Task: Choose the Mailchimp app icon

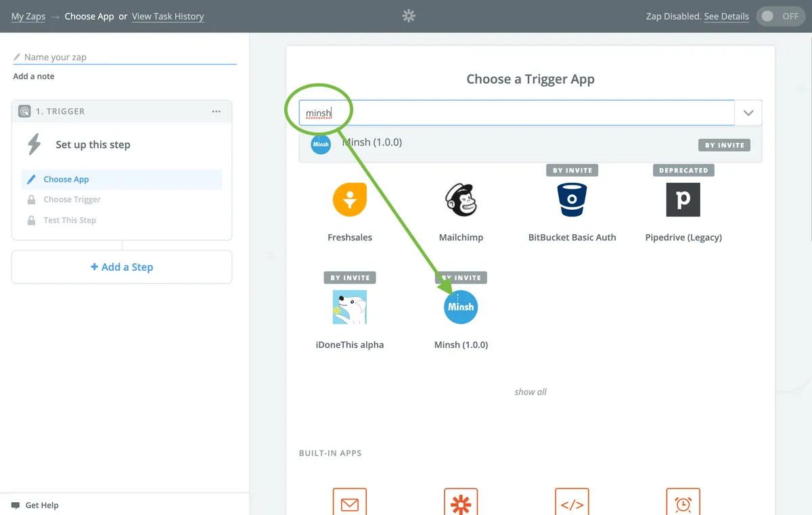Action: point(461,200)
